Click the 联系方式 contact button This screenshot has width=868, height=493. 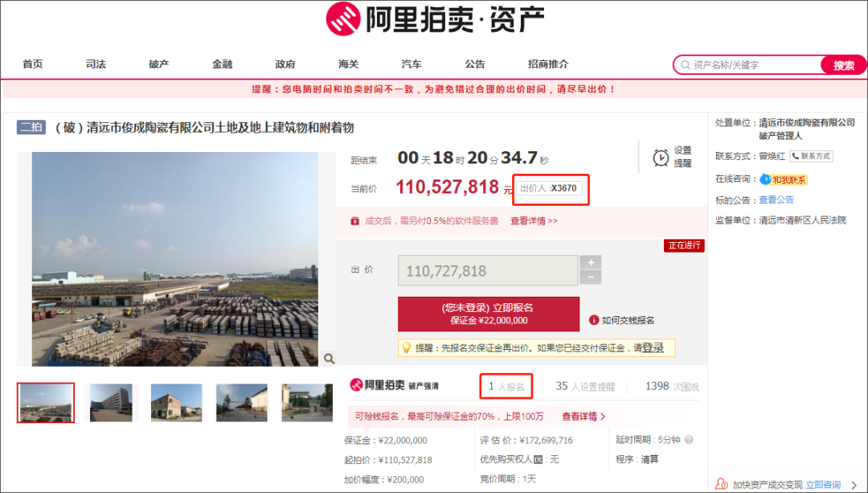point(811,156)
